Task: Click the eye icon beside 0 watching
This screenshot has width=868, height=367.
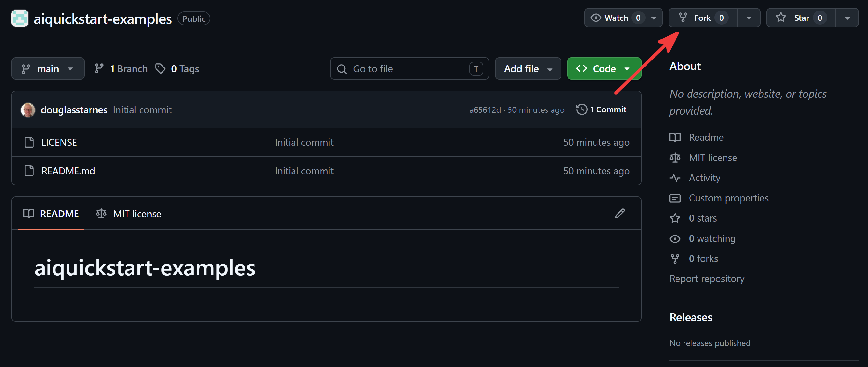Action: click(x=675, y=238)
